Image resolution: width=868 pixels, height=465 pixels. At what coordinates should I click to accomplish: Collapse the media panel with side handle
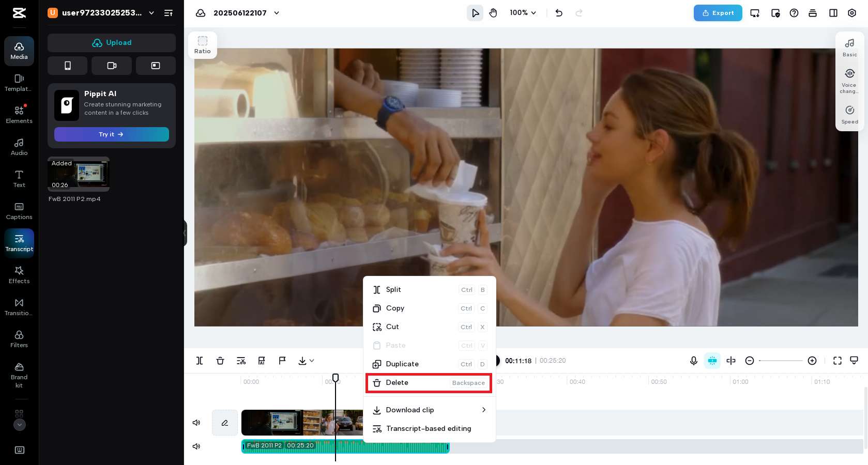(x=185, y=233)
